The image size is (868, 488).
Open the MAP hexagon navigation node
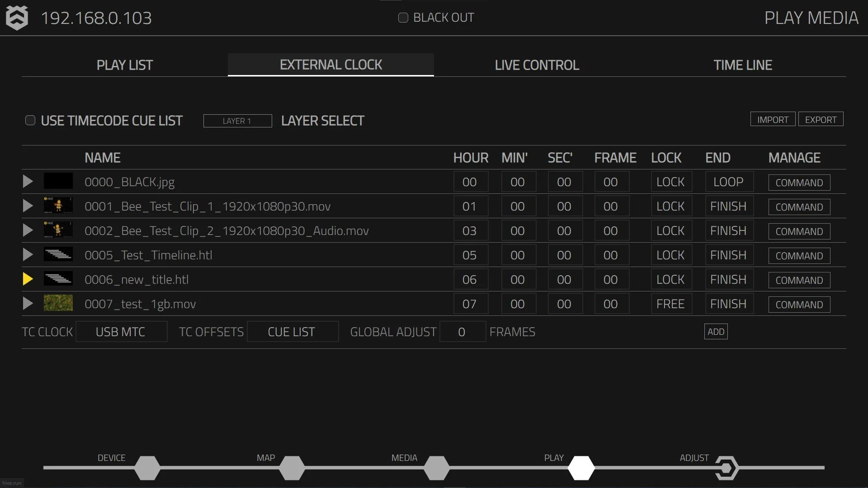(292, 468)
